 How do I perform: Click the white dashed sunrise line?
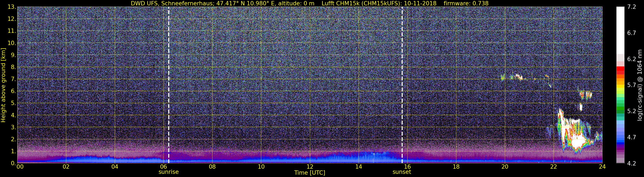point(169,85)
